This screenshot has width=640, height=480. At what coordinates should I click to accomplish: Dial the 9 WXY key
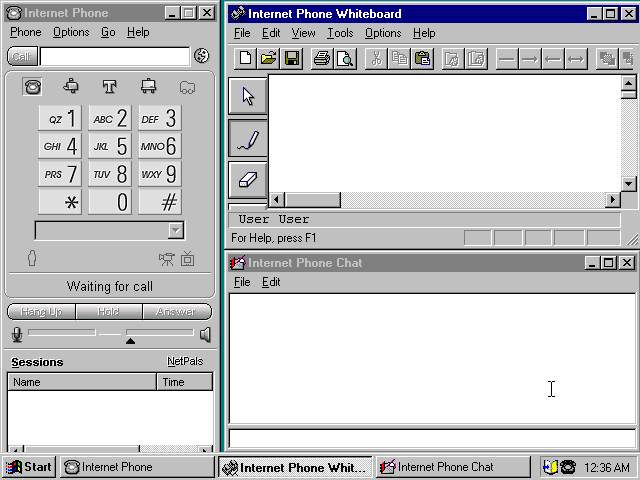coord(160,174)
